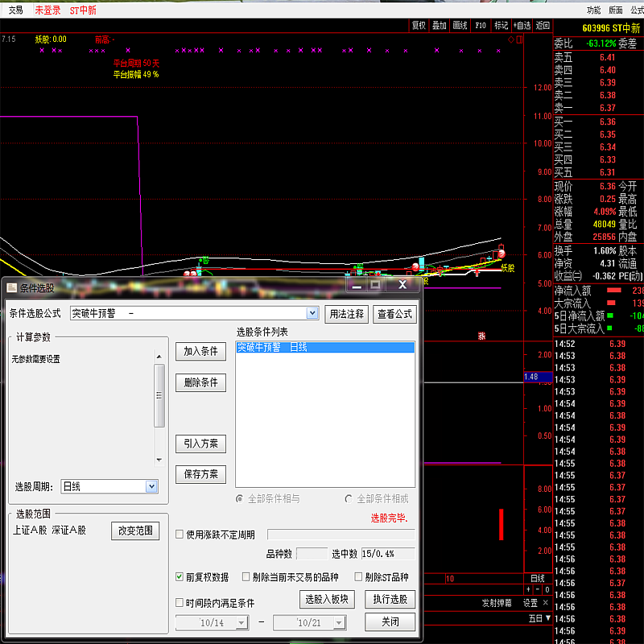Open F10 company info
Viewport: 644px width, 644px height.
tap(481, 26)
